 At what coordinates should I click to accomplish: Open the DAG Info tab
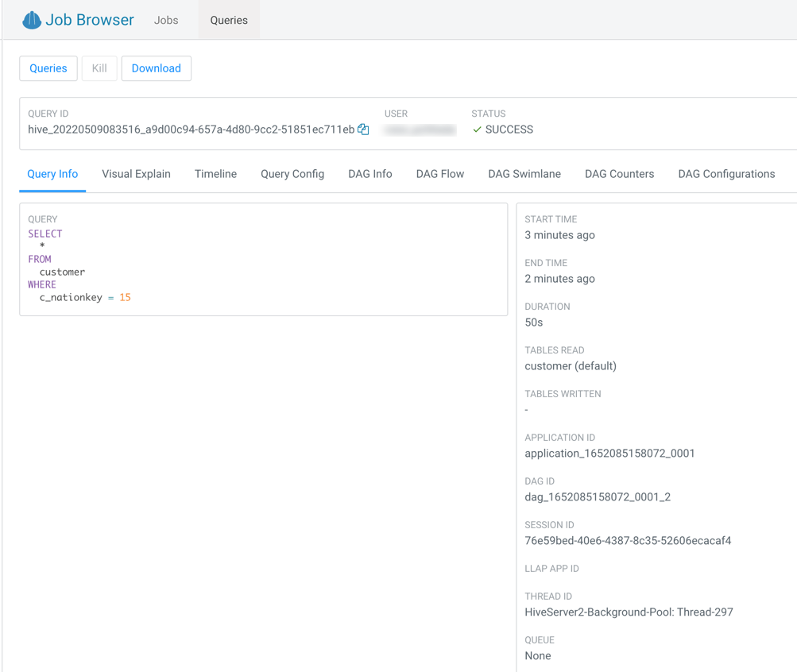pyautogui.click(x=369, y=173)
